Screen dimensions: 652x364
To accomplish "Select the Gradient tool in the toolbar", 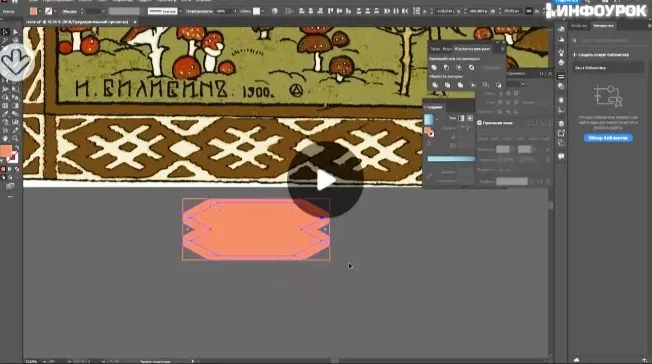I will [15, 105].
